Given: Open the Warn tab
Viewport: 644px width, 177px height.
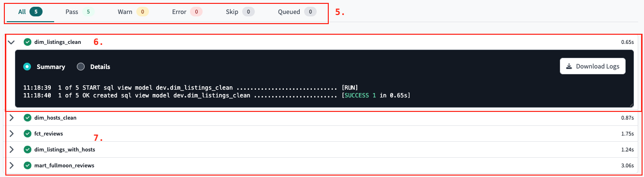Looking at the screenshot, I should pyautogui.click(x=133, y=12).
